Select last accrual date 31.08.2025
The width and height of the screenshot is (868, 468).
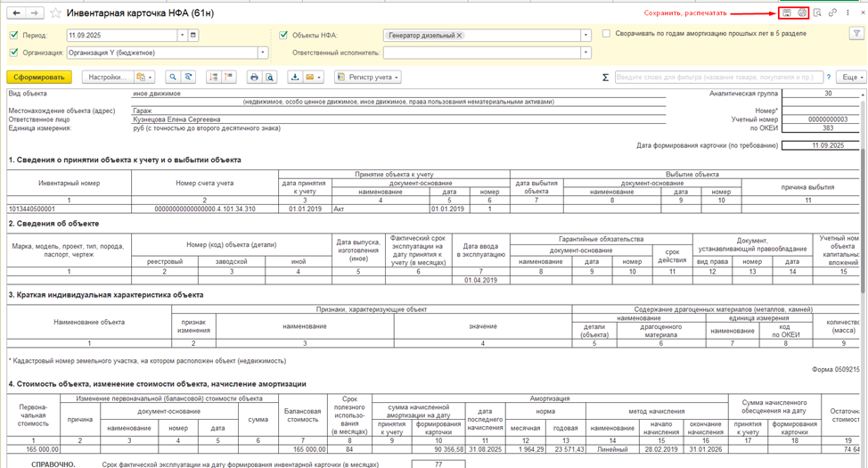tap(485, 449)
